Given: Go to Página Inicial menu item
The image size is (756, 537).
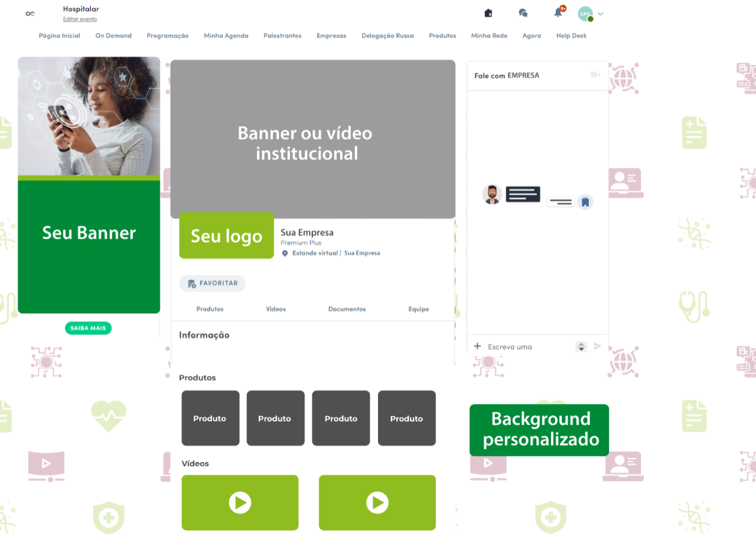Looking at the screenshot, I should point(60,35).
